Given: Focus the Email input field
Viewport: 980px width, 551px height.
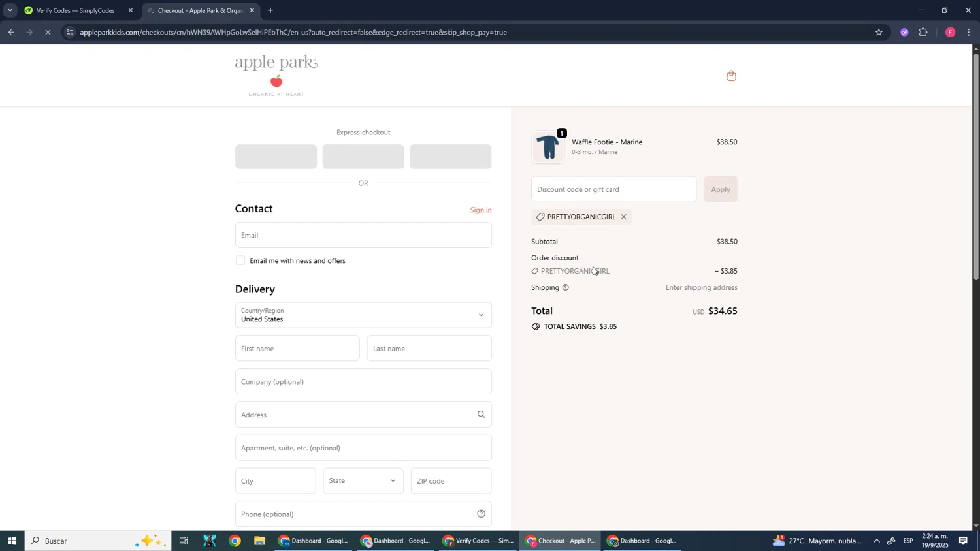Looking at the screenshot, I should pos(363,235).
